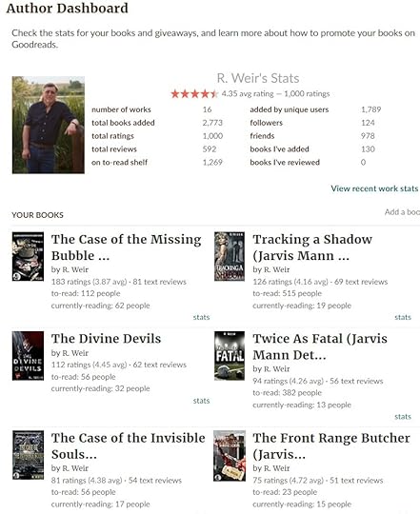Image resolution: width=420 pixels, height=514 pixels.
Task: Open The Divine Devils cover thumbnail
Action: coord(28,356)
